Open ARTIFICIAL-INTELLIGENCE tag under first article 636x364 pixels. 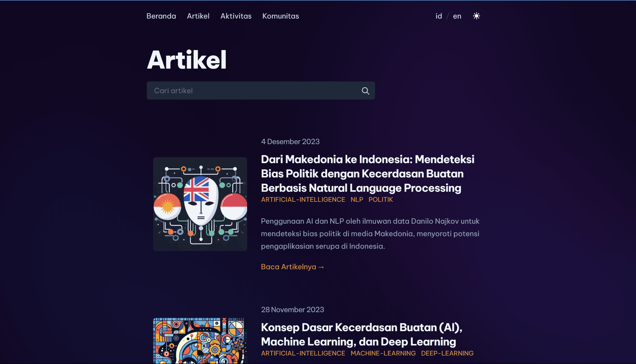pyautogui.click(x=303, y=200)
